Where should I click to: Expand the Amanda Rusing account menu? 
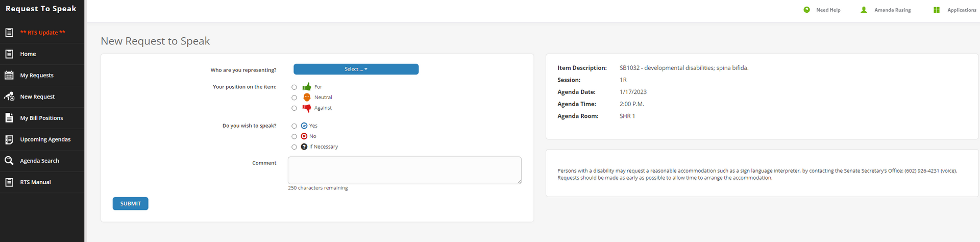click(892, 10)
